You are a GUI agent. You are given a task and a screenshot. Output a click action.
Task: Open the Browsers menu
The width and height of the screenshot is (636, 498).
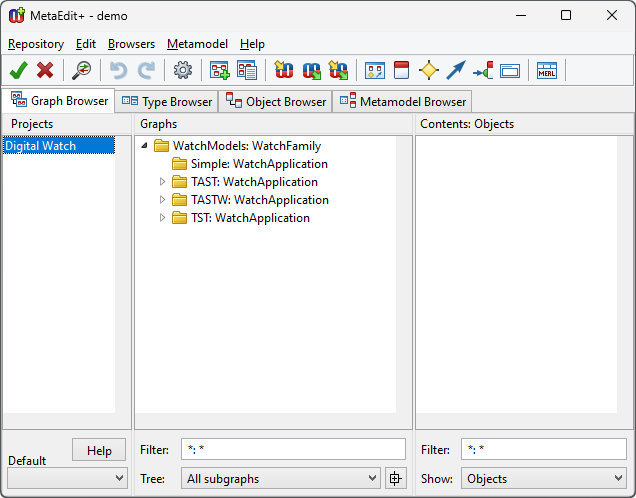[131, 44]
